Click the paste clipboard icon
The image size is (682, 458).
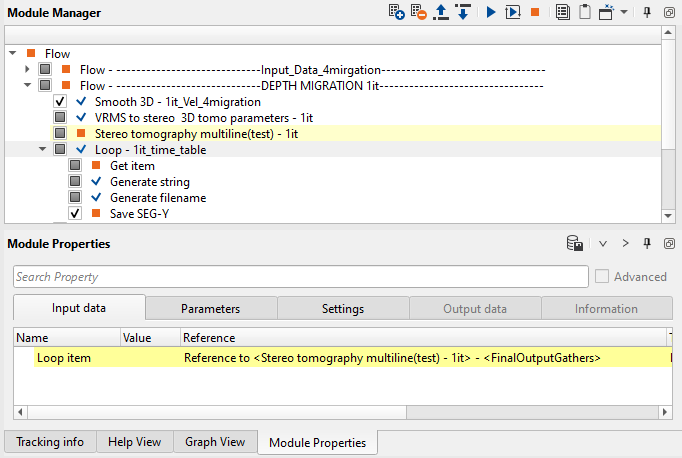585,12
